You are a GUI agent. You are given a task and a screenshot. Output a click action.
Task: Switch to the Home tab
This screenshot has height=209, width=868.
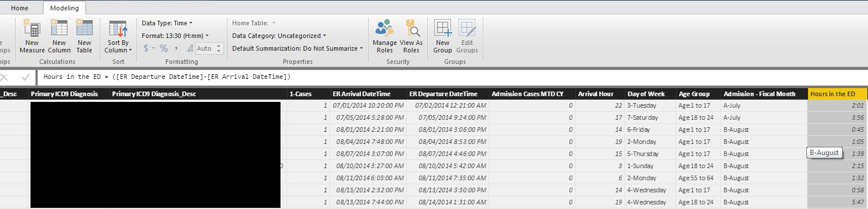pos(20,8)
